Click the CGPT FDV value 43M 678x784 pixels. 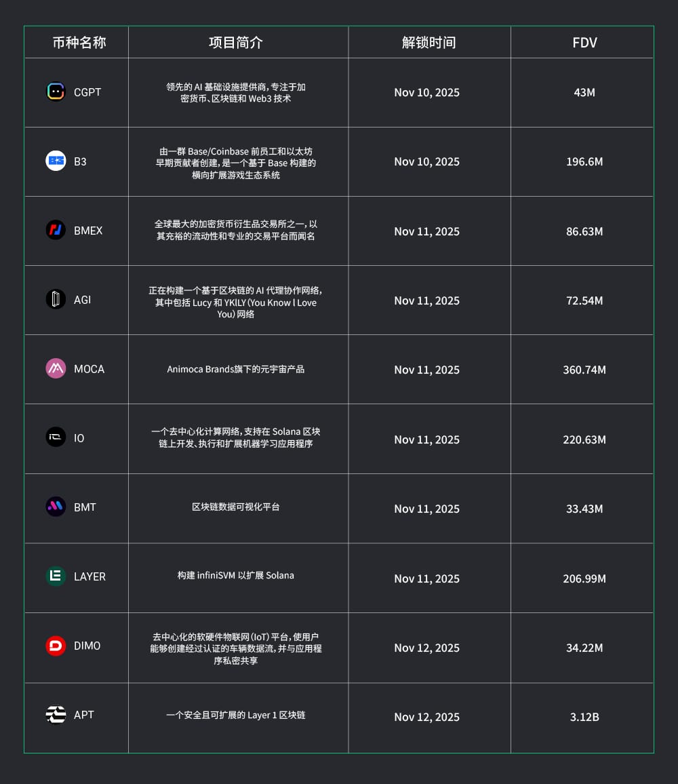coord(584,92)
